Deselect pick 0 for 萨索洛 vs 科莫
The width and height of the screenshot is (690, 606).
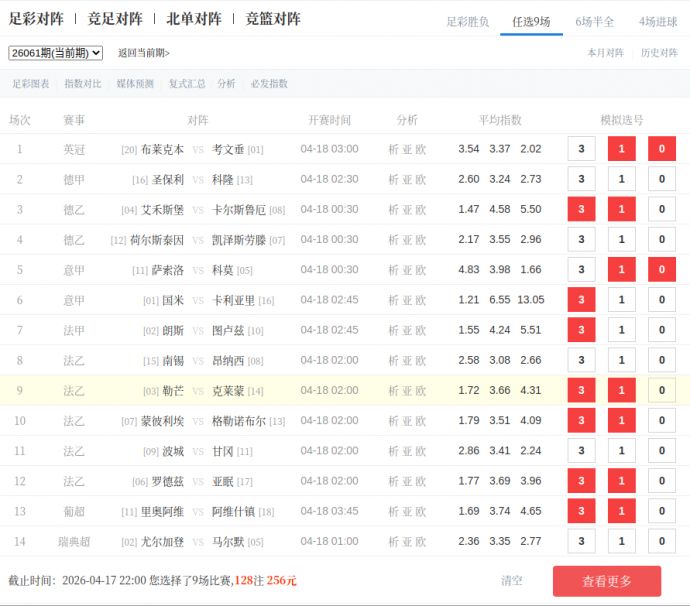(x=661, y=270)
